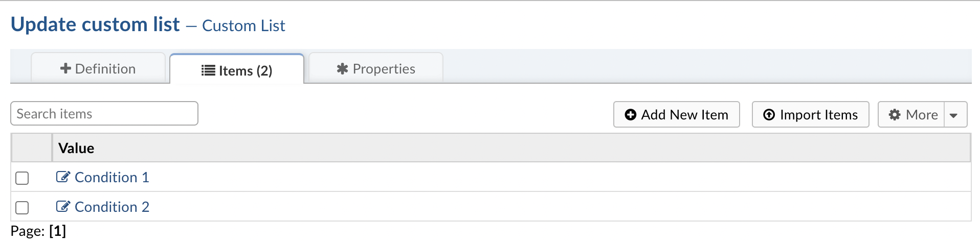Tick the checkbox for Condition 1
This screenshot has height=244, width=980.
click(x=22, y=178)
